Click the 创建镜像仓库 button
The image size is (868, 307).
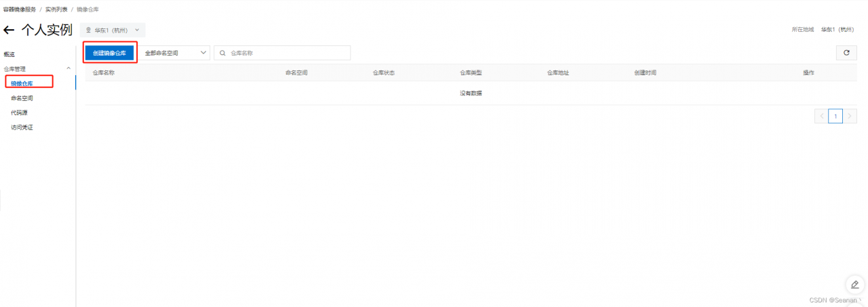click(109, 53)
